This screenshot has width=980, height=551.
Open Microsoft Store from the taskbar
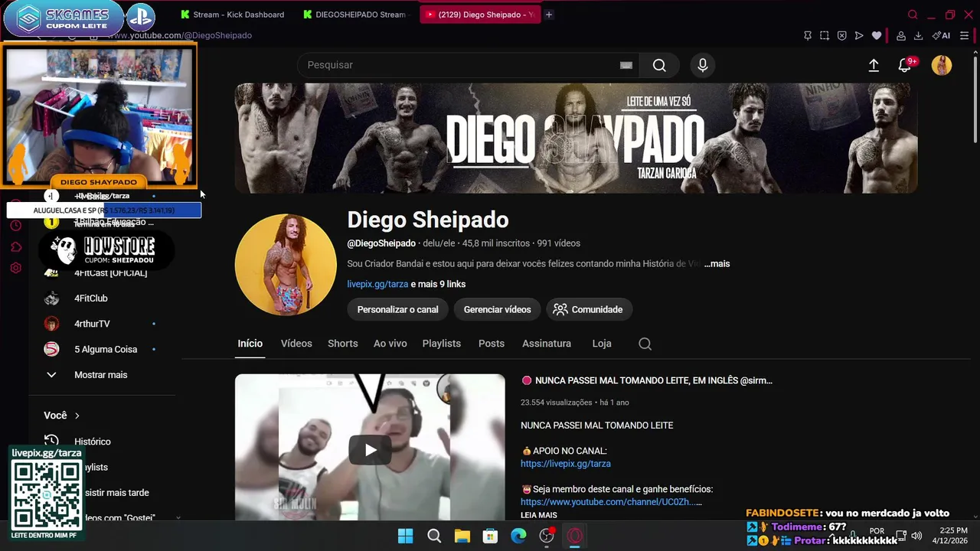[490, 536]
